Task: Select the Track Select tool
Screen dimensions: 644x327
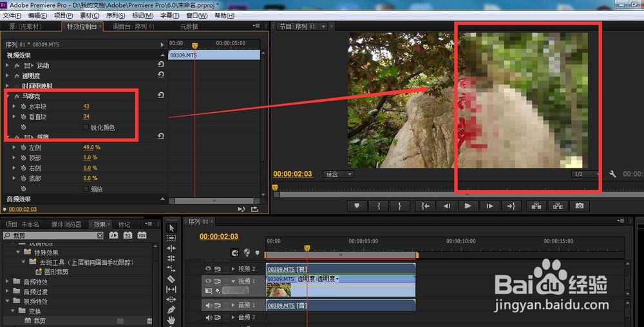Action: click(x=172, y=238)
